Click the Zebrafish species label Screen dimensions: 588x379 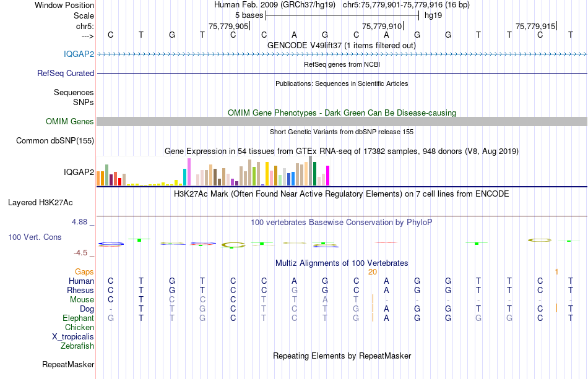pyautogui.click(x=77, y=346)
